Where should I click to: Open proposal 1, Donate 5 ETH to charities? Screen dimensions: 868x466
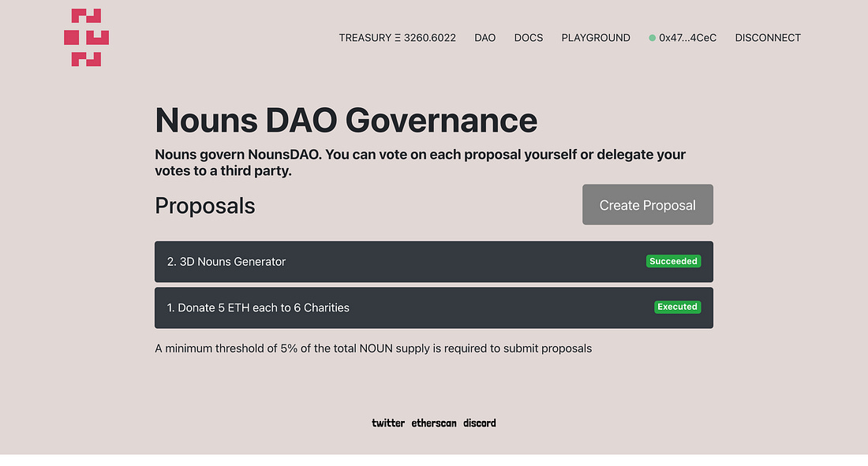258,308
